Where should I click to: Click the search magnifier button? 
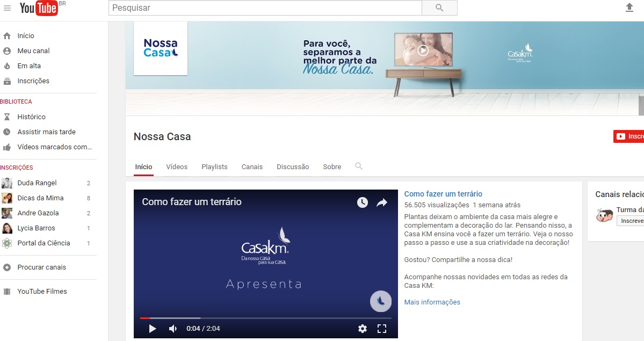click(x=439, y=8)
